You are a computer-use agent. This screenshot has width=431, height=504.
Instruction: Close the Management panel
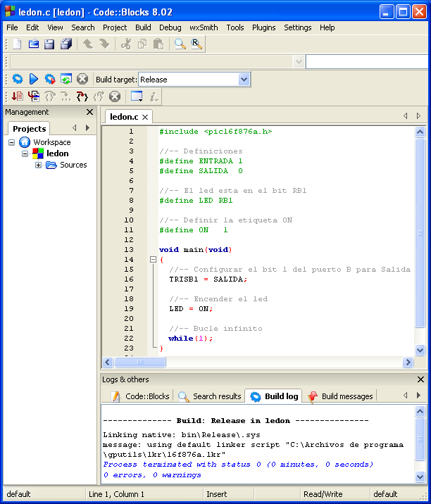89,112
